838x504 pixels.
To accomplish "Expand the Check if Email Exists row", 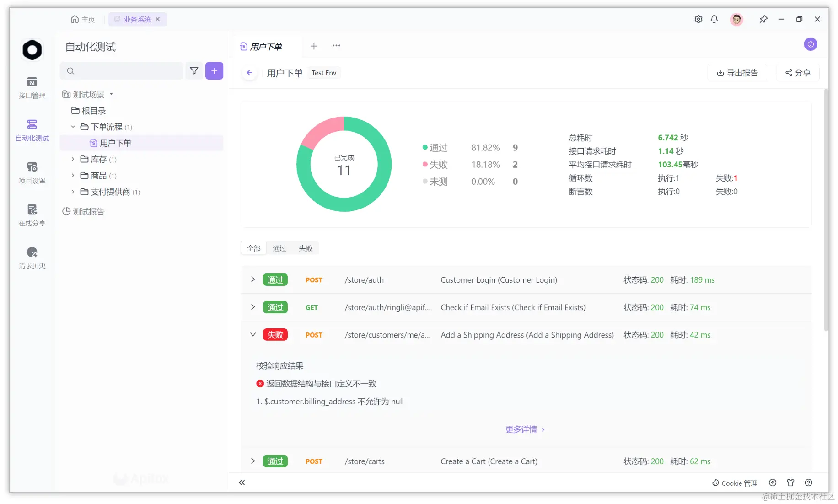I will (253, 307).
